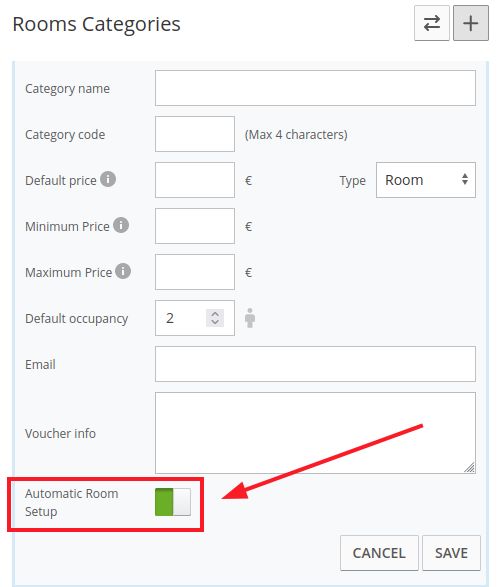504x587 pixels.
Task: Click the CANCEL button
Action: (379, 553)
